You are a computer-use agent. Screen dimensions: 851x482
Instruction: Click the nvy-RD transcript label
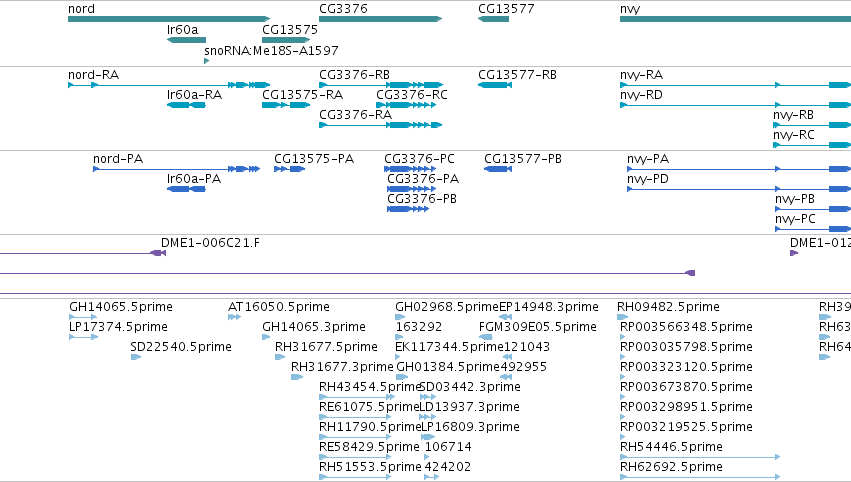(x=641, y=95)
